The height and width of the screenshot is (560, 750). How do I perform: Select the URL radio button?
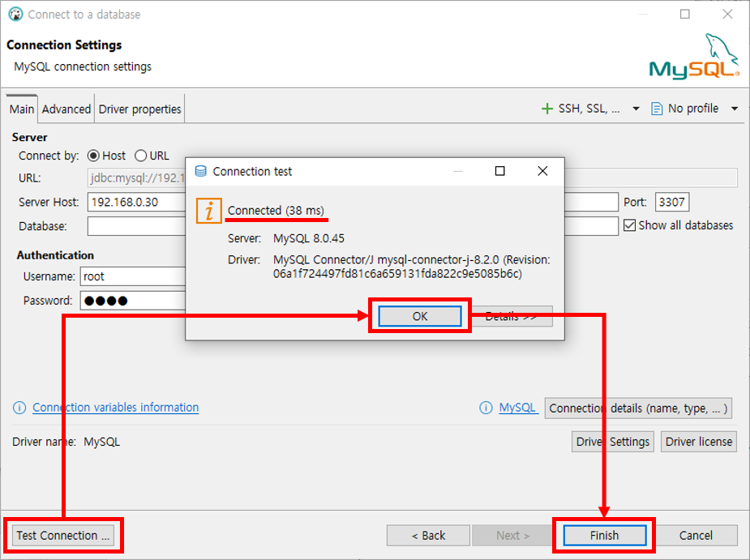(140, 156)
